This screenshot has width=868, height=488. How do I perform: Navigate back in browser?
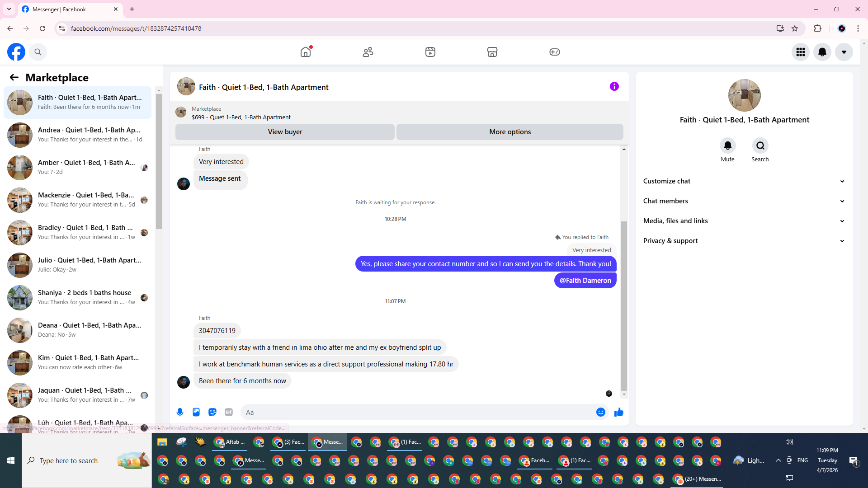10,28
